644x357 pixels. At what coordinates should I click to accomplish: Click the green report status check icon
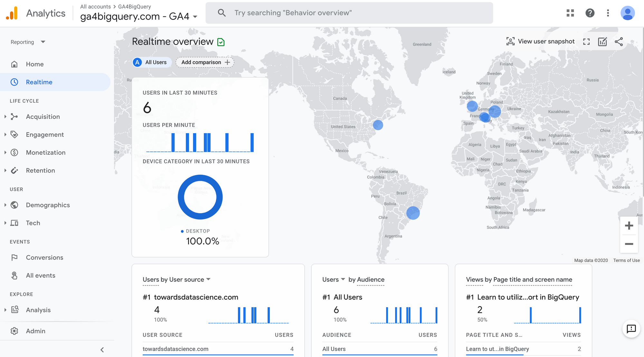point(221,42)
